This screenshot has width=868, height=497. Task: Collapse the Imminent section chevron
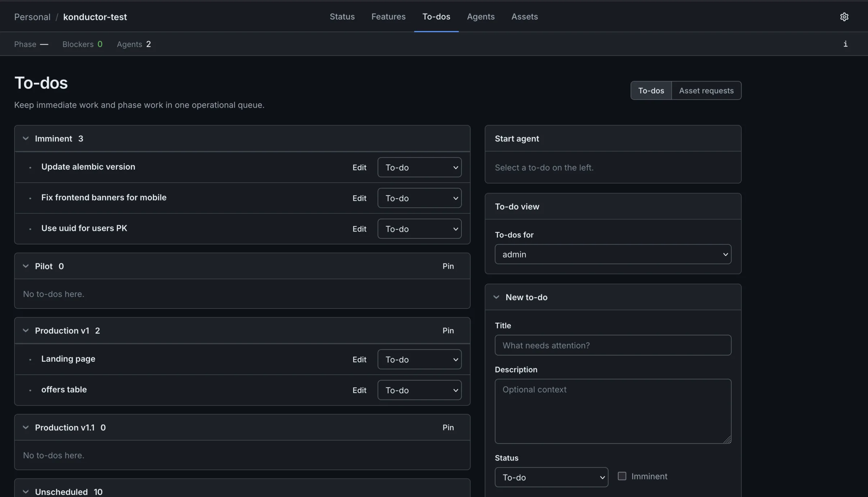pyautogui.click(x=26, y=139)
